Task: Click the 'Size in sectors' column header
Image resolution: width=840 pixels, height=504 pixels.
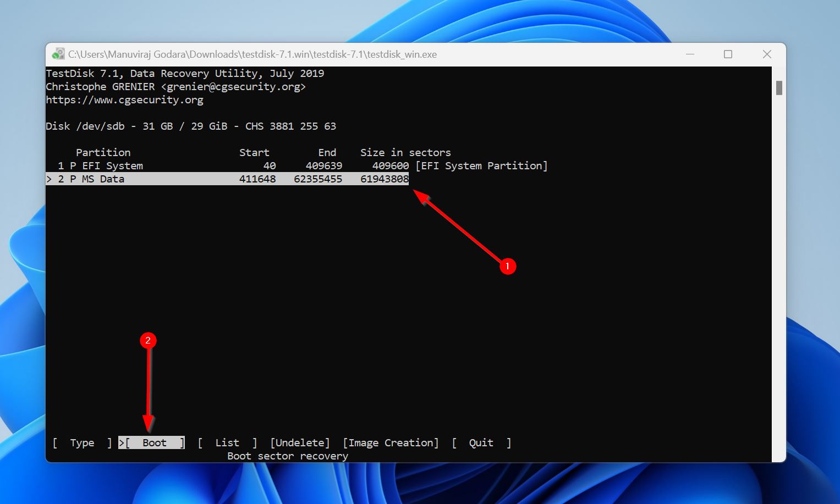Action: click(x=405, y=153)
